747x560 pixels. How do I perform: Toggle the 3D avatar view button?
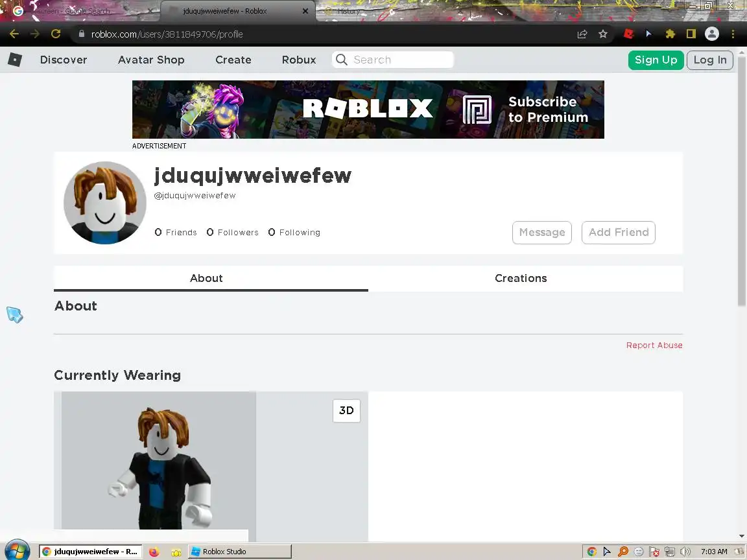pos(346,410)
